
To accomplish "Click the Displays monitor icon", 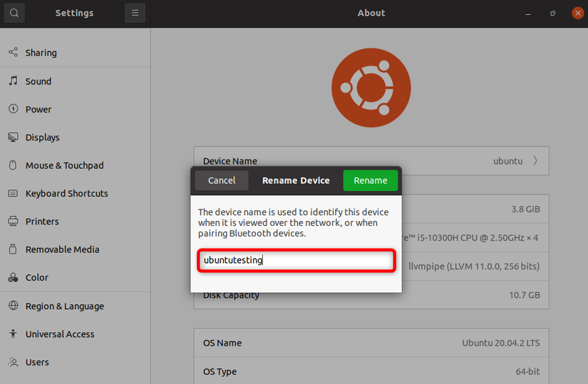I will [13, 137].
